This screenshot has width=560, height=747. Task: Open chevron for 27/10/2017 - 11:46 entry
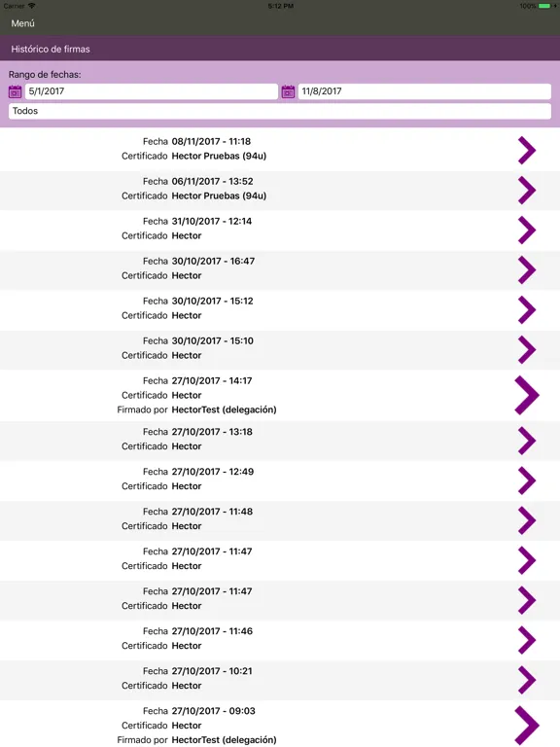point(527,640)
